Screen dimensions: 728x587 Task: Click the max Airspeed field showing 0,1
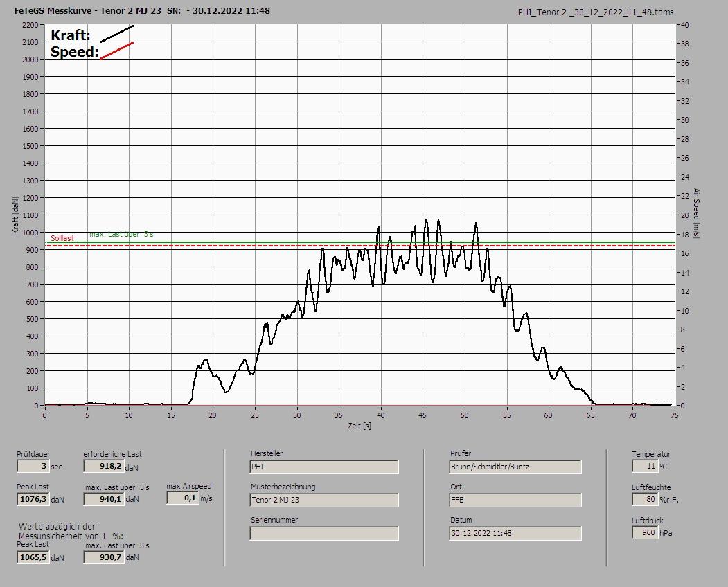click(x=182, y=498)
